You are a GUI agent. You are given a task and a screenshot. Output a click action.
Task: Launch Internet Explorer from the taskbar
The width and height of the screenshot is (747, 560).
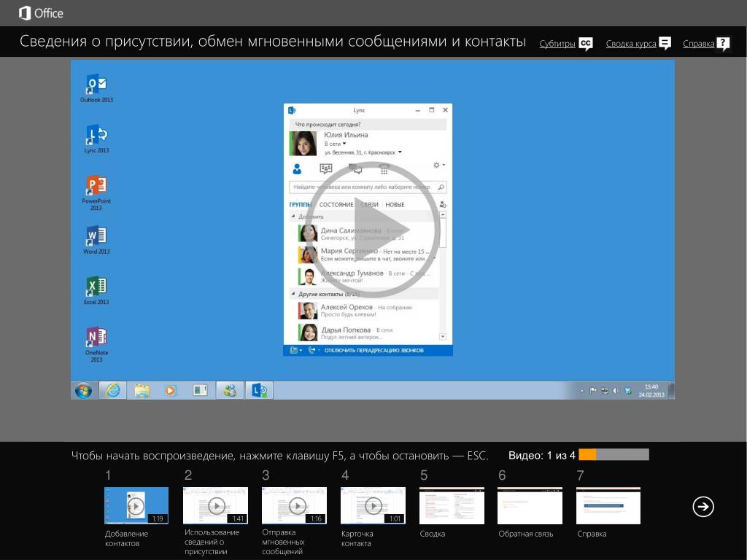tap(112, 391)
